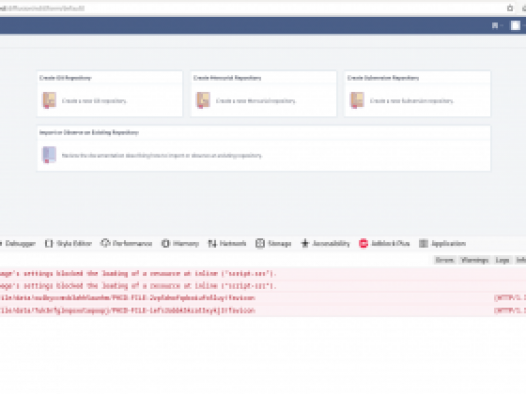Select the second favicon file error row

click(263, 311)
